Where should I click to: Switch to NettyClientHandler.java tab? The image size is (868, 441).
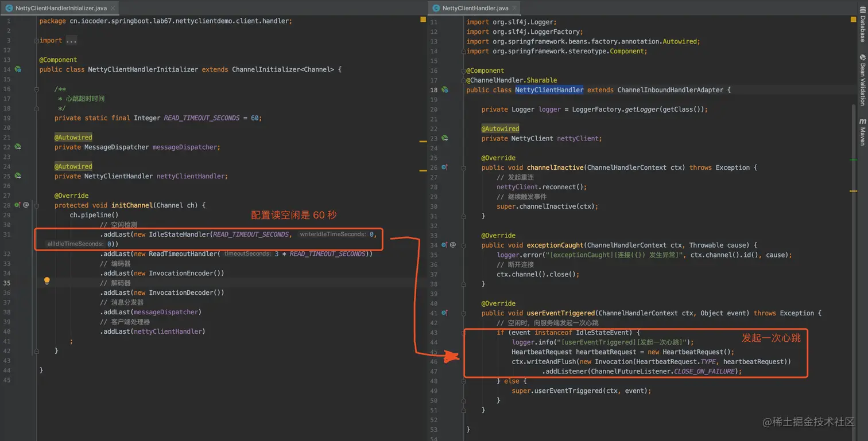coord(475,8)
